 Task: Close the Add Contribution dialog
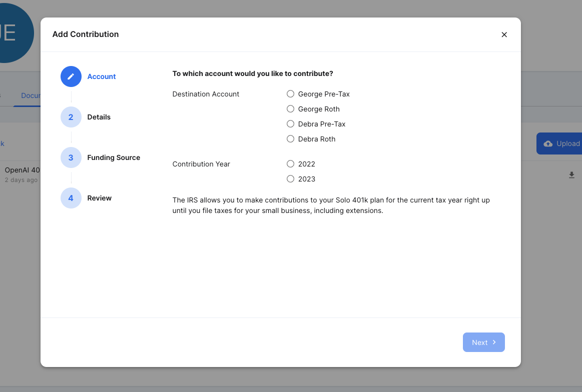pos(504,34)
